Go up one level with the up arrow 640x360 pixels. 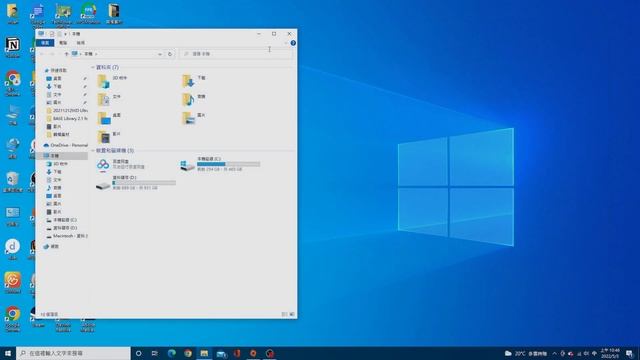point(66,54)
